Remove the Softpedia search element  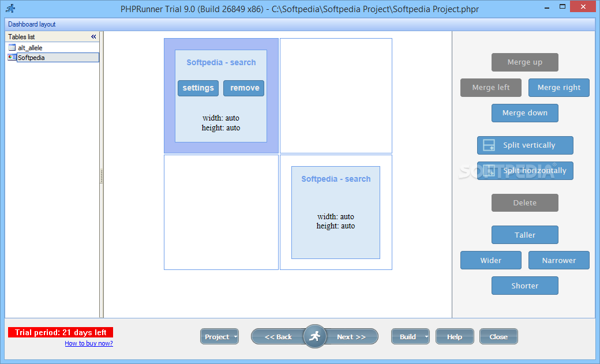(243, 88)
